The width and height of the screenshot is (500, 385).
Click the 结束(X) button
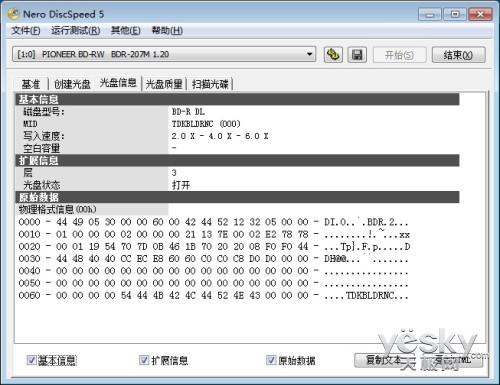pyautogui.click(x=458, y=55)
